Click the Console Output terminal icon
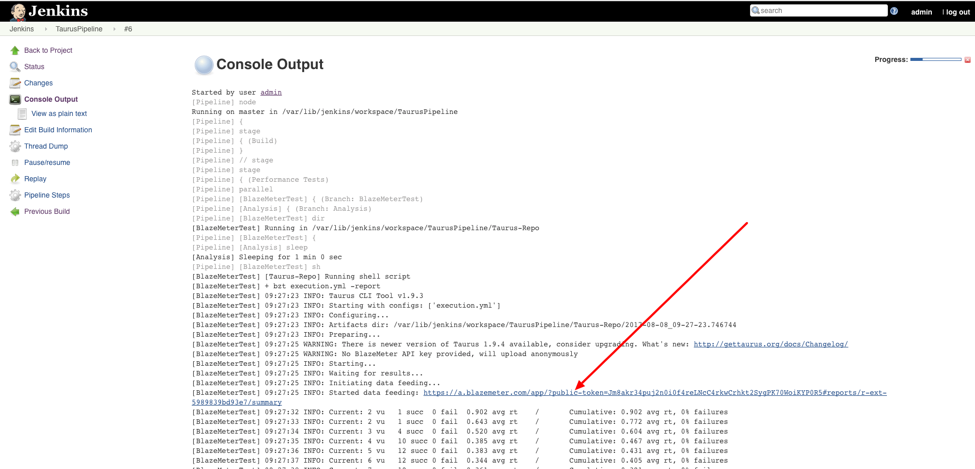Image resolution: width=975 pixels, height=469 pixels. click(15, 99)
